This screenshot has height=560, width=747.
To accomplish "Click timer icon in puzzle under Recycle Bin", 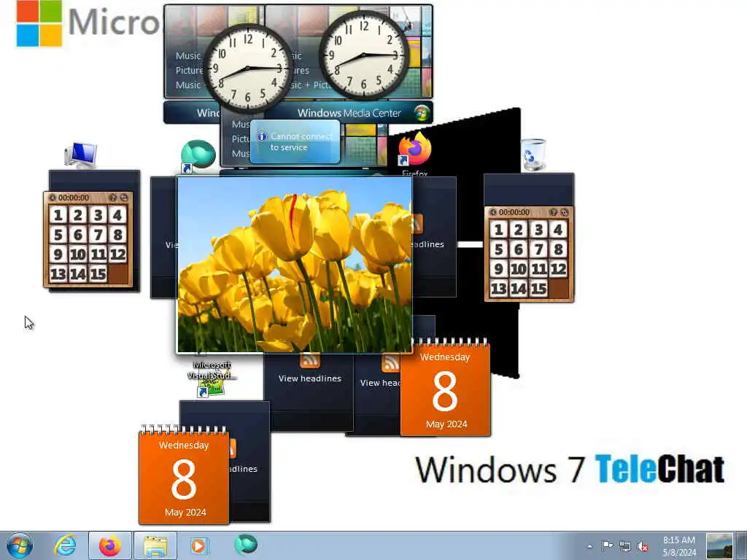I will point(493,212).
